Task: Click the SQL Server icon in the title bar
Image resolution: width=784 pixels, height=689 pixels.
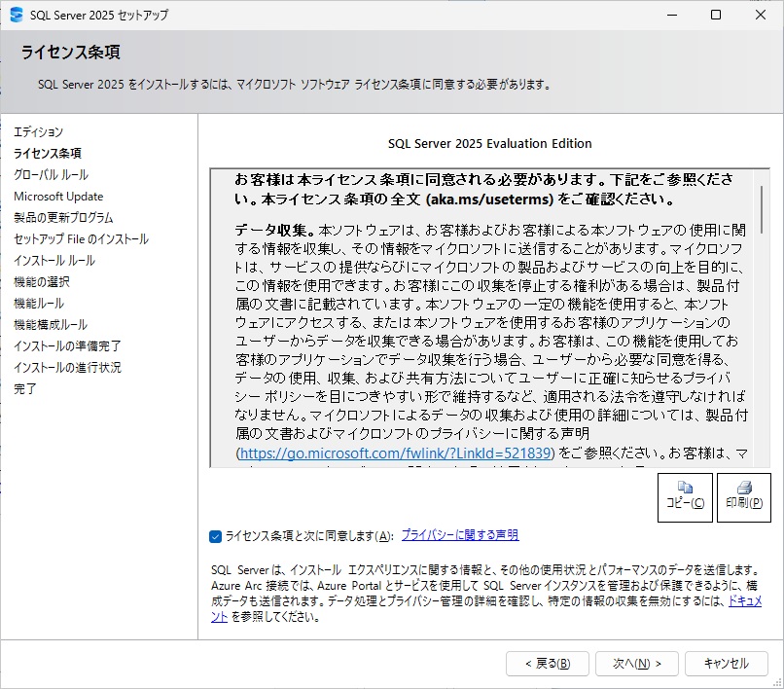Action: coord(16,15)
